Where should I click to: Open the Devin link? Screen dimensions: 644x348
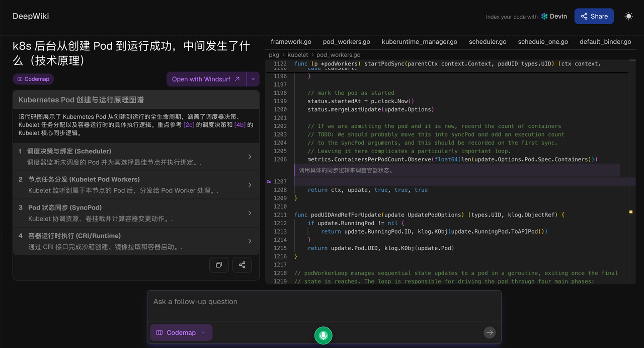(554, 16)
